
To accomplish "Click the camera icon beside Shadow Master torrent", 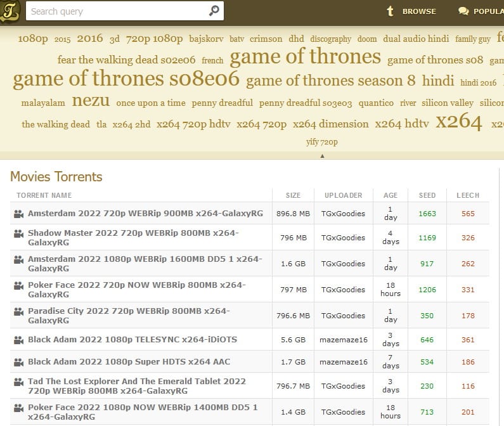I will tap(18, 233).
